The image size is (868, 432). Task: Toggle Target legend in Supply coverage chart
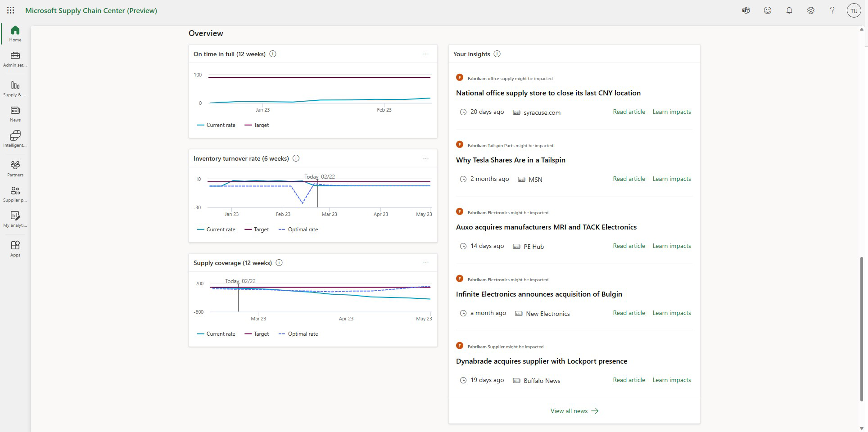[x=257, y=334]
